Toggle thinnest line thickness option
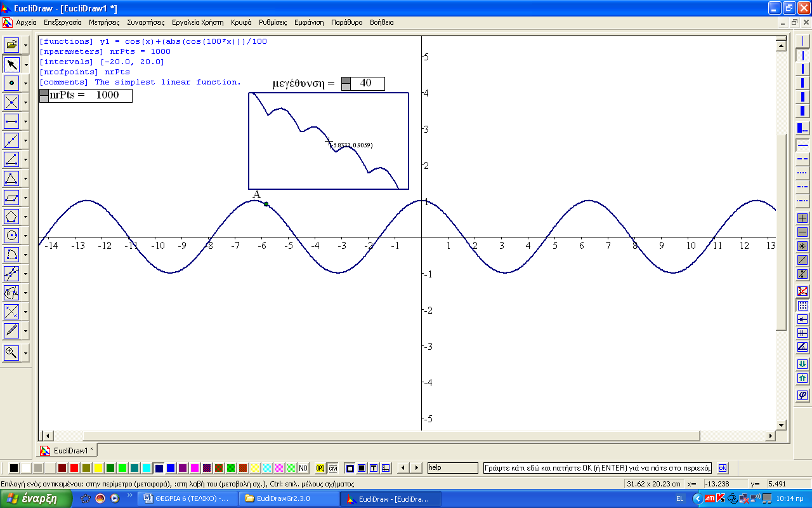 click(x=802, y=40)
